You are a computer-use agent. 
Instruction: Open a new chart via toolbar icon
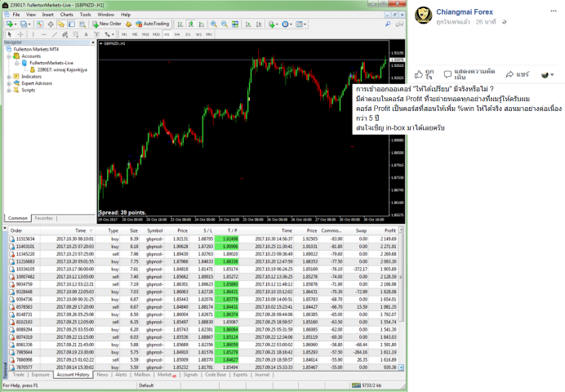[9, 24]
